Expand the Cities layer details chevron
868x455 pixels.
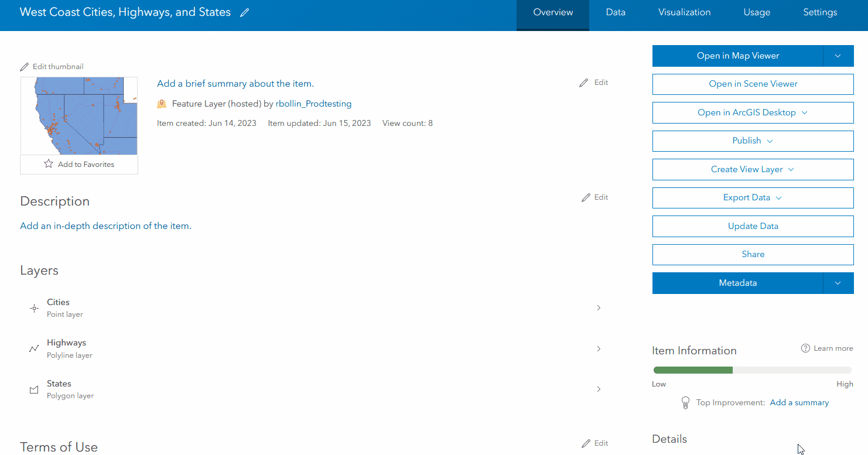(598, 307)
